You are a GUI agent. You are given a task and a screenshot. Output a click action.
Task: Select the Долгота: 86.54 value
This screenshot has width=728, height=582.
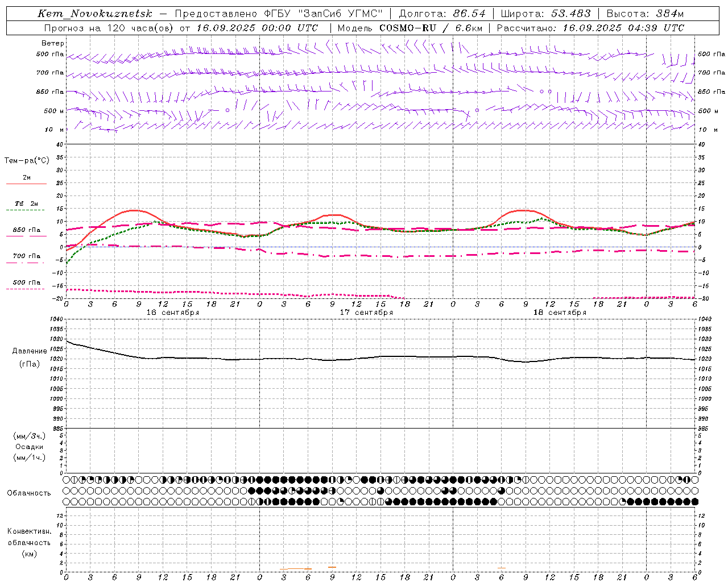[442, 14]
